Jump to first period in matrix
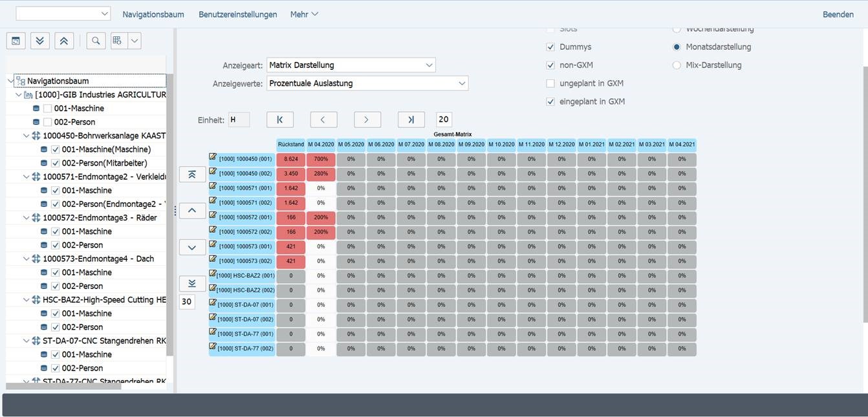Viewport: 868px width, 417px height. point(280,120)
